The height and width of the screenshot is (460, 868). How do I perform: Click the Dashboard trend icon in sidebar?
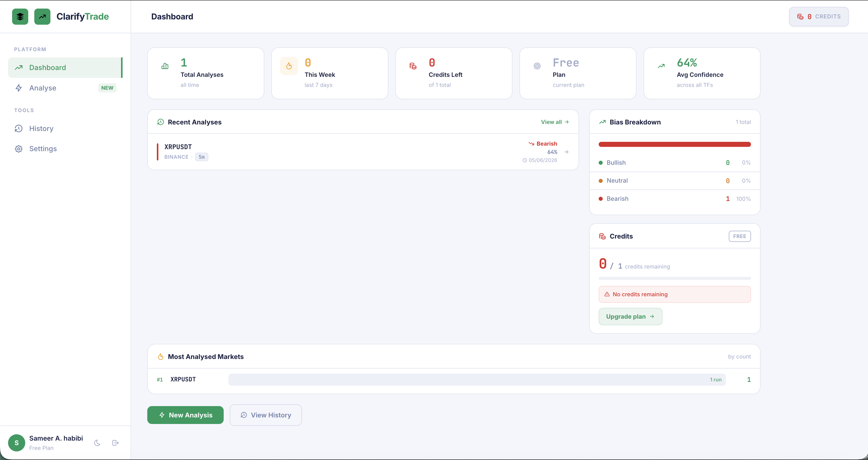[x=18, y=67]
